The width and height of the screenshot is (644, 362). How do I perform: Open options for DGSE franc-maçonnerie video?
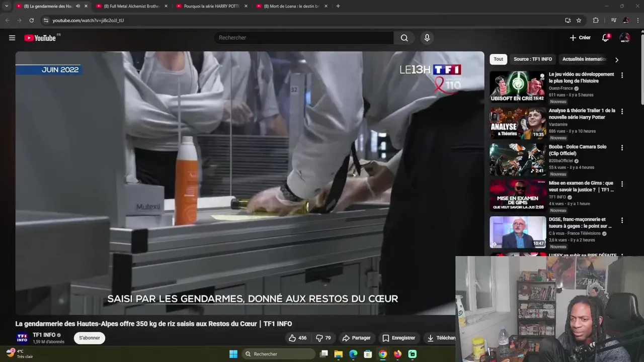click(622, 220)
